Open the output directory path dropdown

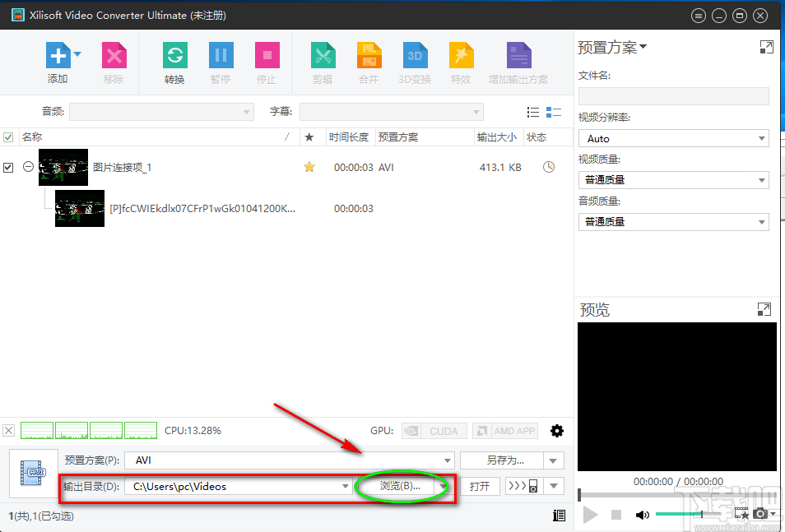click(x=345, y=486)
